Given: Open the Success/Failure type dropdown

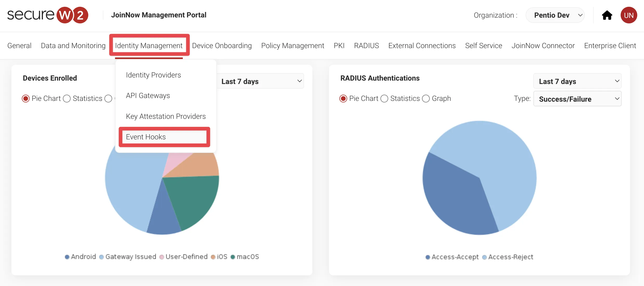Looking at the screenshot, I should pos(577,99).
